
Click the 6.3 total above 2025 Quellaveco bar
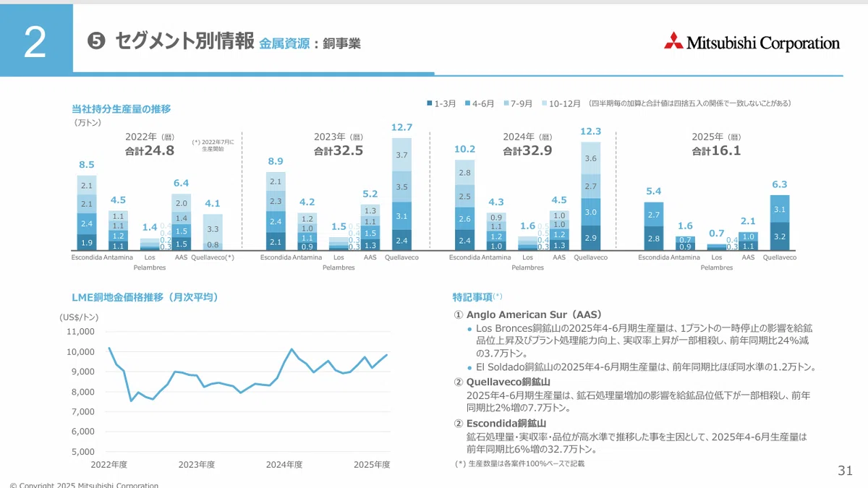click(x=780, y=184)
